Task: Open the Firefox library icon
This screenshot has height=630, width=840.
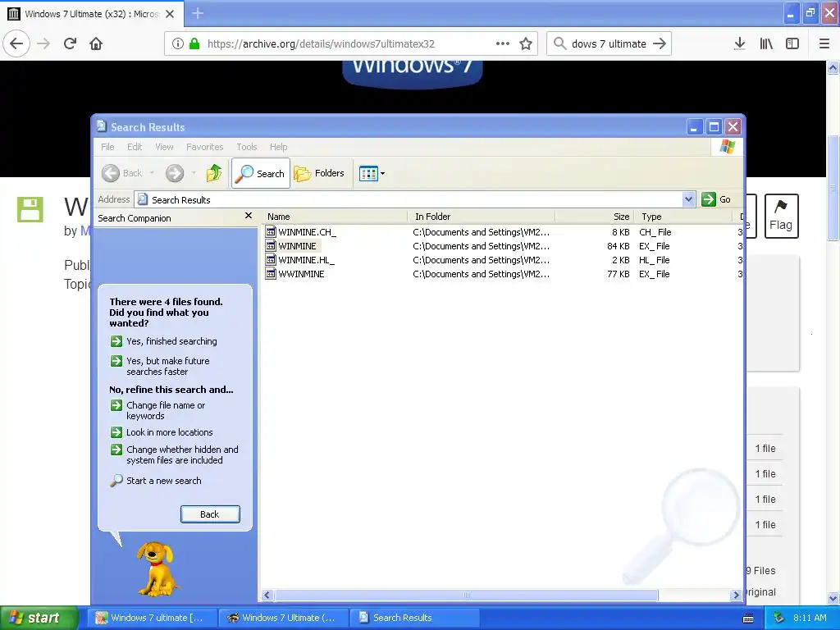Action: pos(766,43)
